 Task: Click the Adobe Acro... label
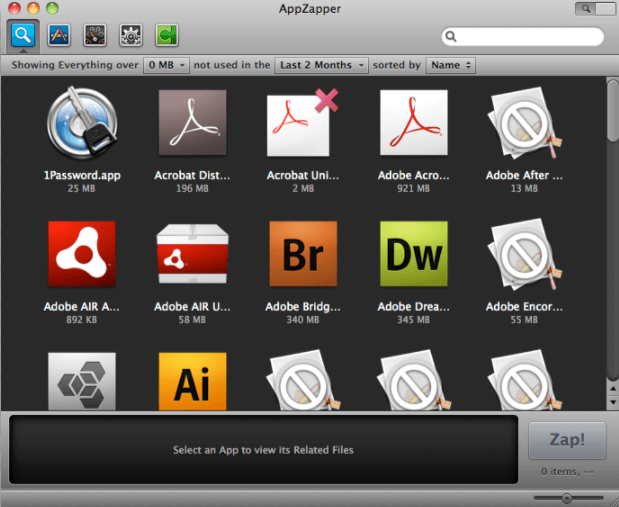click(413, 175)
